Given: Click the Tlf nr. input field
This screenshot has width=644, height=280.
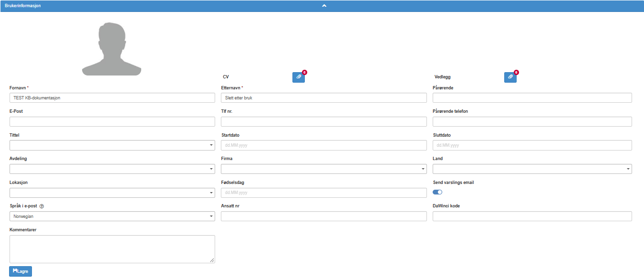Looking at the screenshot, I should click(x=324, y=121).
